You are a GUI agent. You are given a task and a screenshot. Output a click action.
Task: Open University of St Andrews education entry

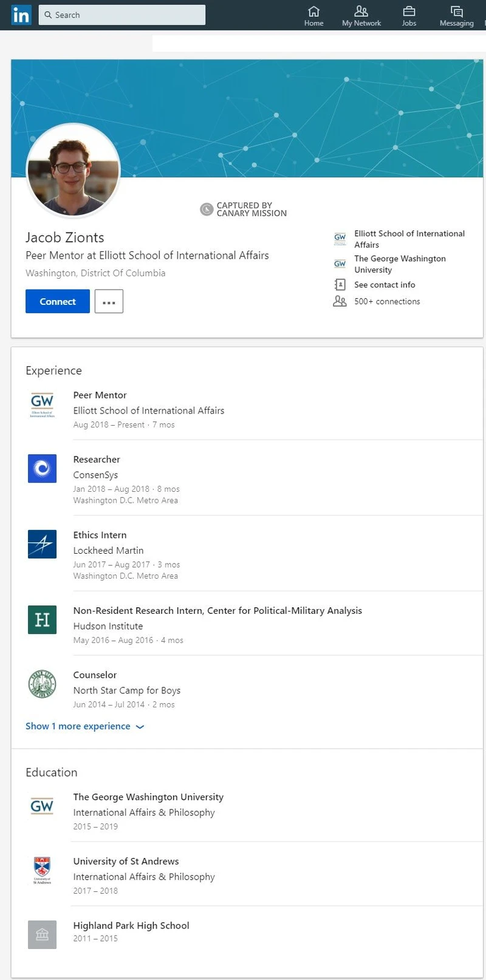click(126, 862)
